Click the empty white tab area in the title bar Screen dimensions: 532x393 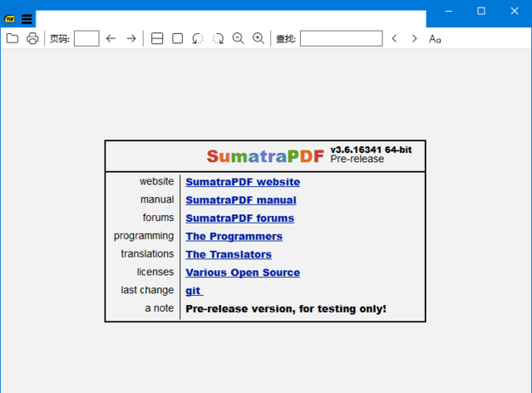(x=231, y=19)
